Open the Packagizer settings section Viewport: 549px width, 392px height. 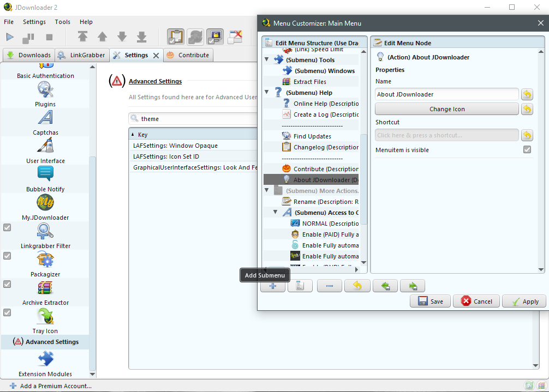coord(45,264)
